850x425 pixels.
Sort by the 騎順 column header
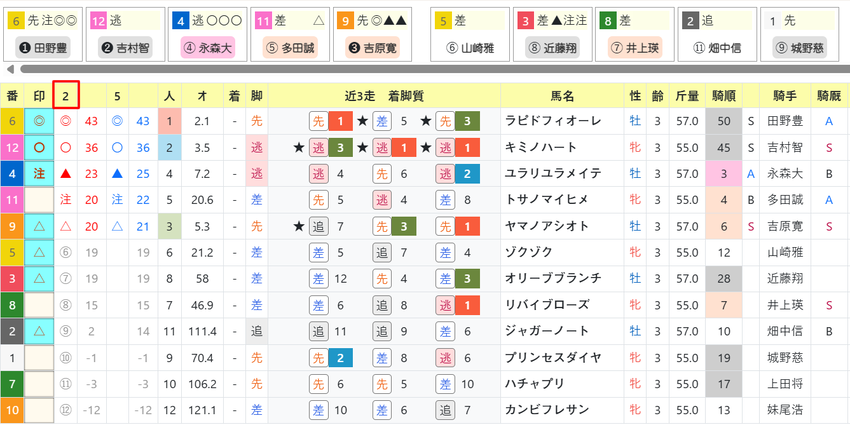[724, 96]
